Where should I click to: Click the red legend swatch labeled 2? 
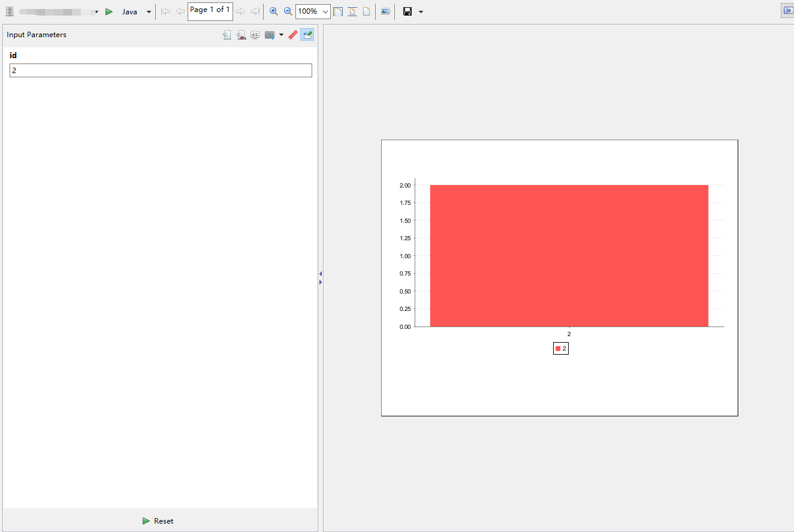tap(558, 348)
